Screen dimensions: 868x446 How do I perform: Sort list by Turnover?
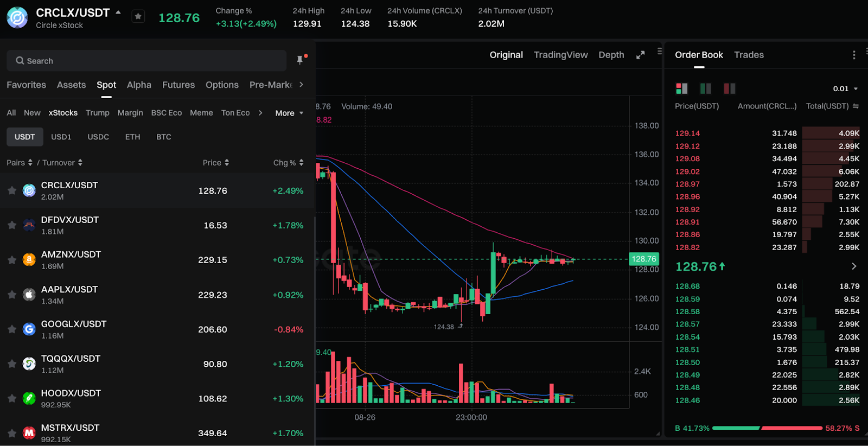click(x=62, y=163)
